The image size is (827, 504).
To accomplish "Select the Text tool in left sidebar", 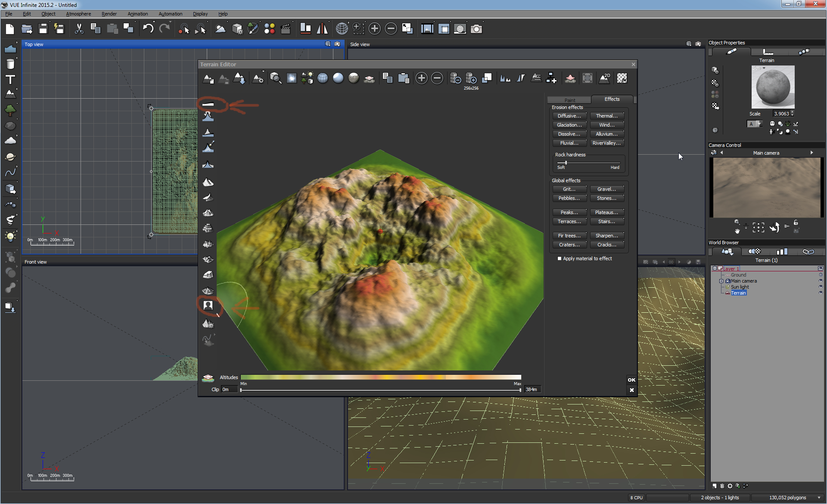I will 10,79.
